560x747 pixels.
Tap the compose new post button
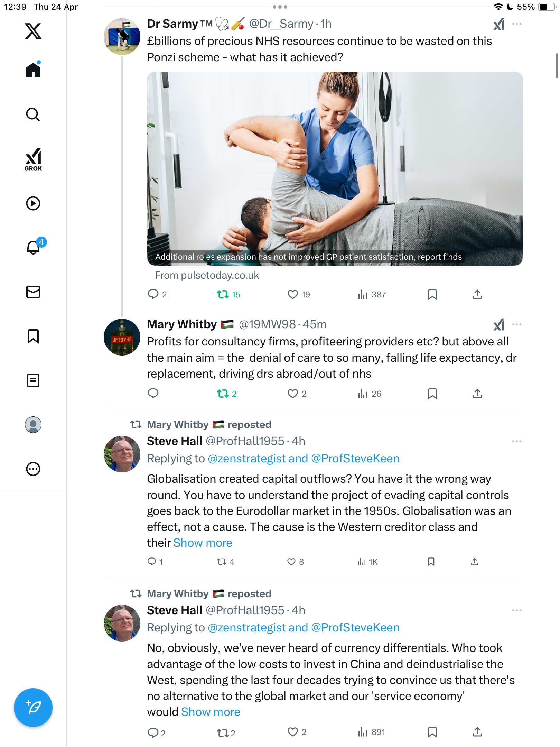tap(33, 708)
